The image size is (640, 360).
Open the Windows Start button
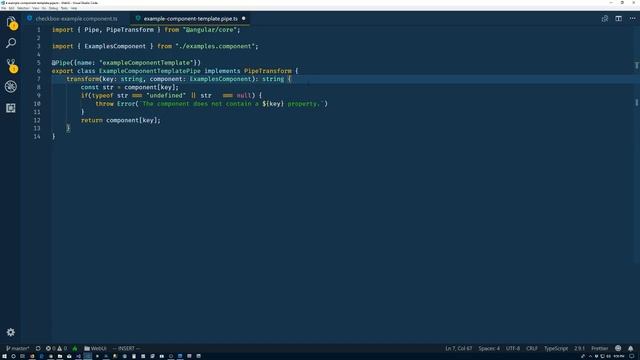pyautogui.click(x=4, y=356)
